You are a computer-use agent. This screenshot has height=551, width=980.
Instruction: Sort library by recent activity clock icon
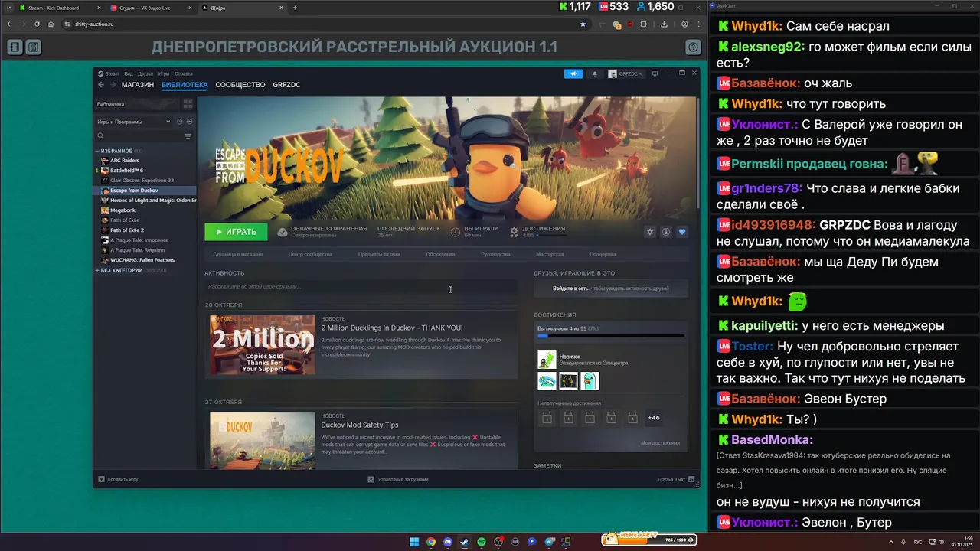180,122
